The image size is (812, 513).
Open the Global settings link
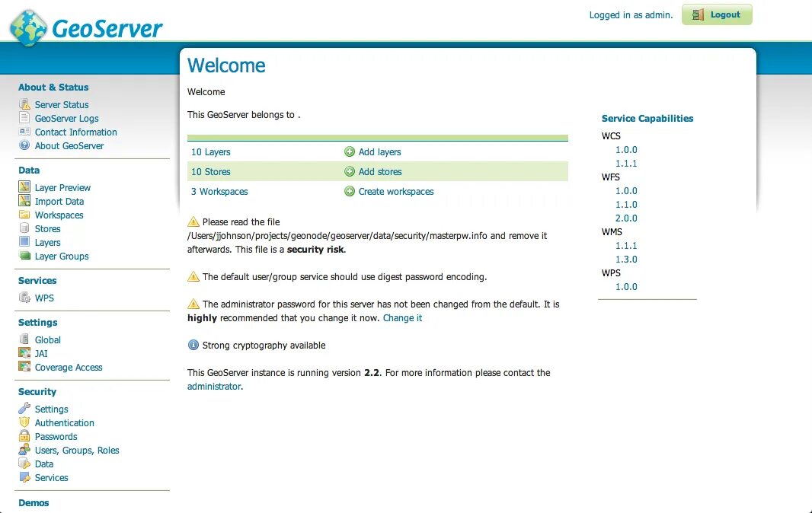[48, 339]
